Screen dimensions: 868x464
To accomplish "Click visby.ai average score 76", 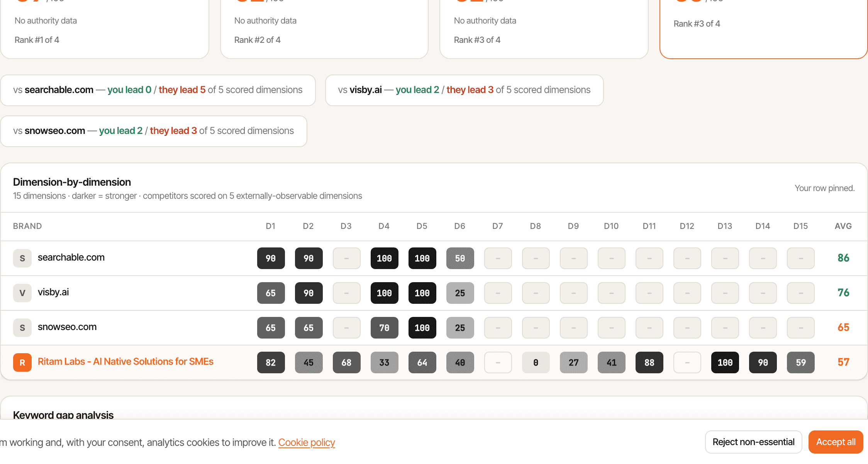I will [x=844, y=293].
